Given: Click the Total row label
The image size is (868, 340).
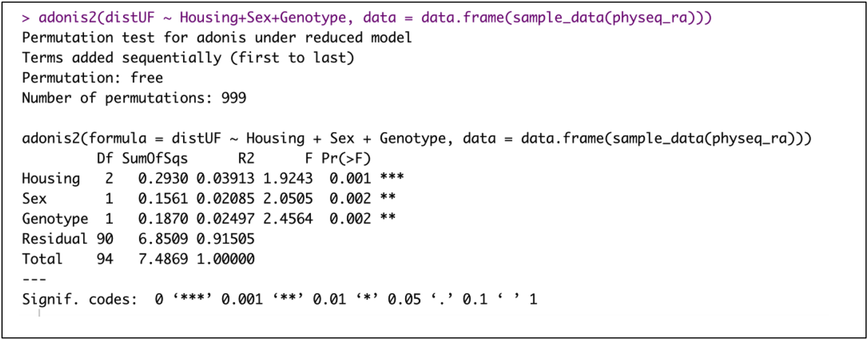Looking at the screenshot, I should tap(42, 259).
